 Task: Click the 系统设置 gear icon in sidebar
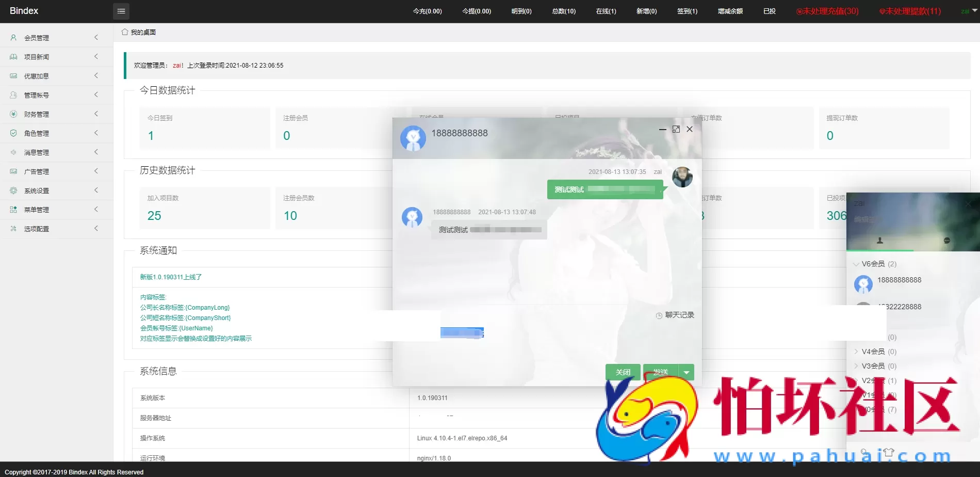coord(13,190)
